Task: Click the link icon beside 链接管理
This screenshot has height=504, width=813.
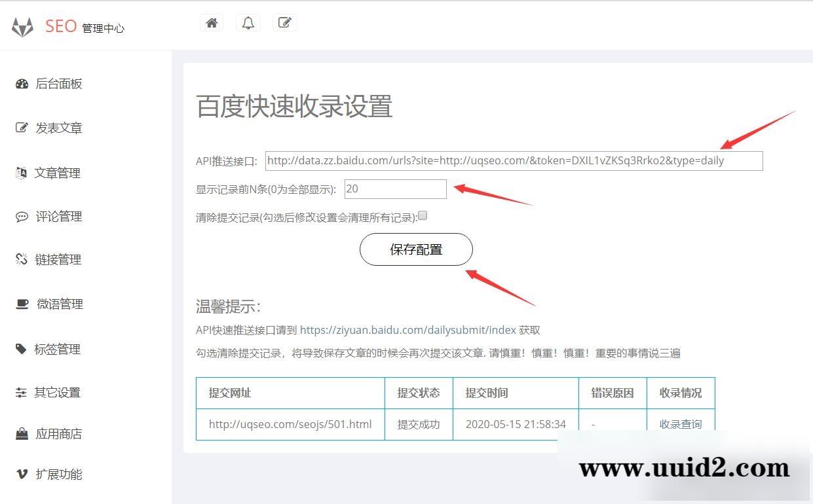Action: click(x=21, y=259)
